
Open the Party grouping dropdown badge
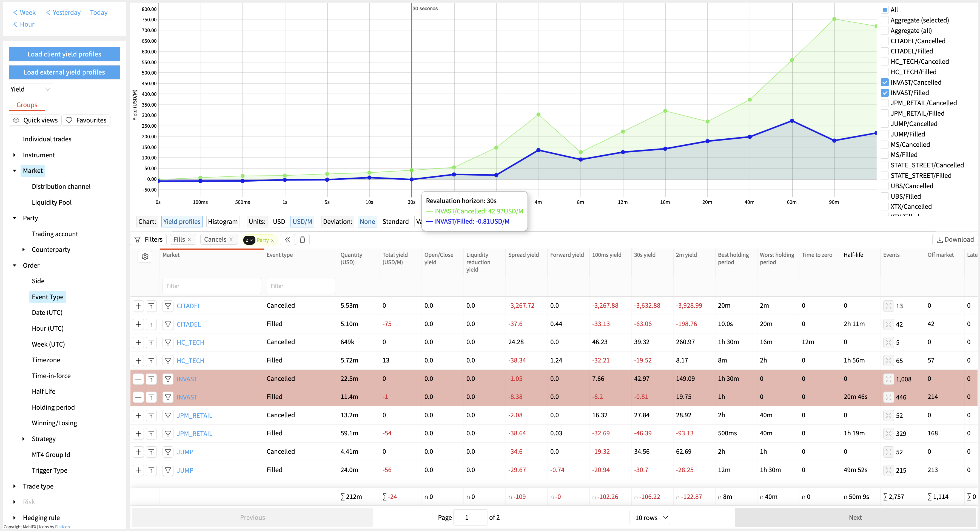pos(249,240)
